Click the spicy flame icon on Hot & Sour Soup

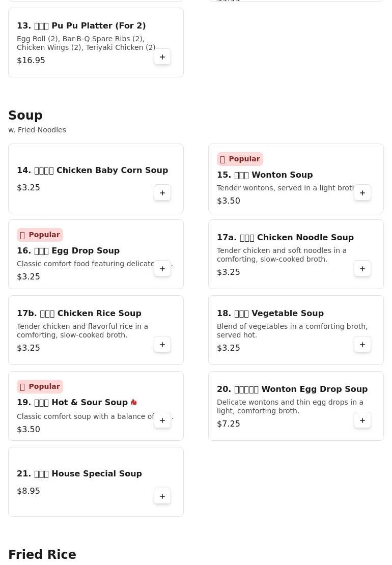(134, 402)
